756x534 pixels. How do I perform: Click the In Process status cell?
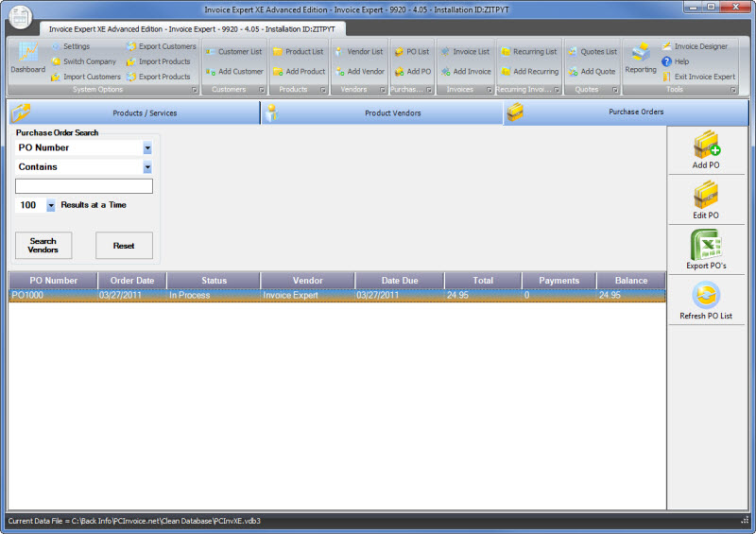coord(214,295)
